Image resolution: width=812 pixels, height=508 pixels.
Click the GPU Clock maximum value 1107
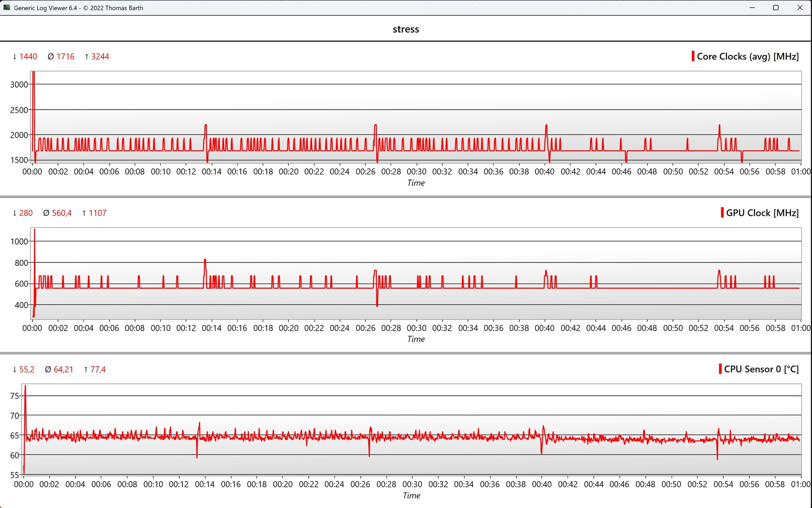click(x=97, y=213)
